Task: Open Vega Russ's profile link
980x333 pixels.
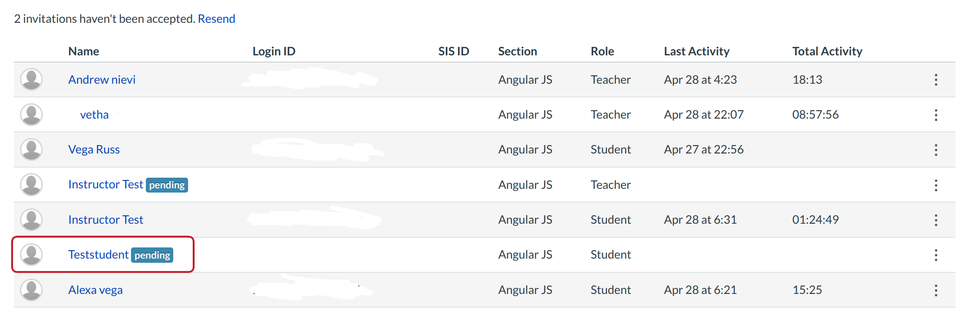Action: point(94,149)
